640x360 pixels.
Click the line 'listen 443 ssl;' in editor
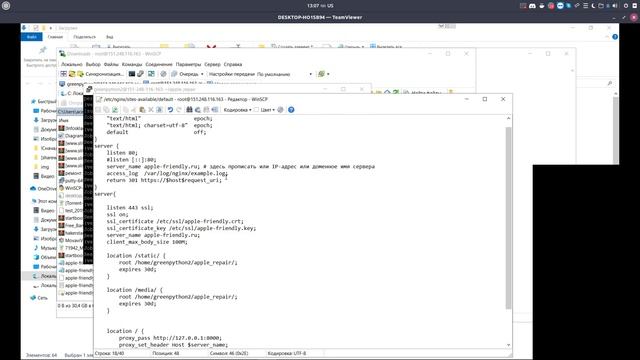pyautogui.click(x=130, y=208)
